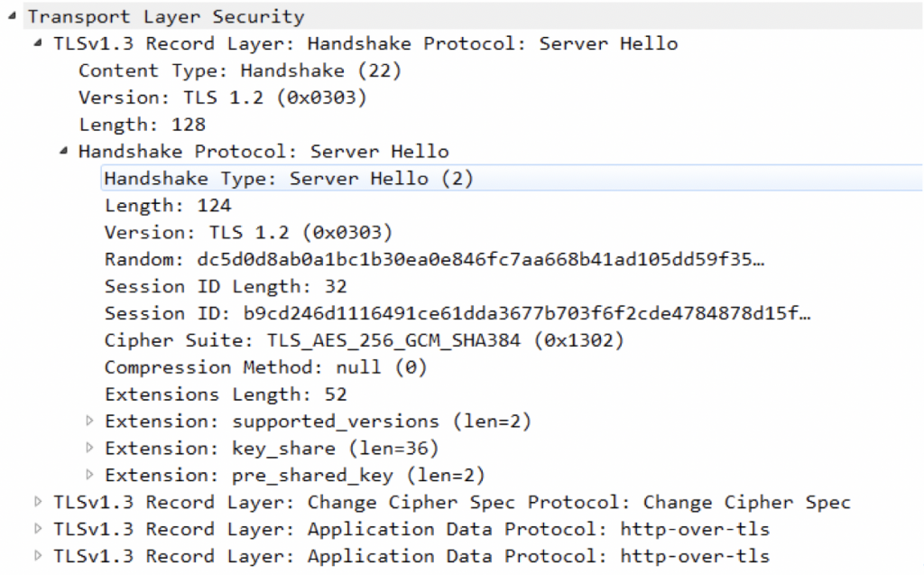924x575 pixels.
Task: Select the Random value field
Action: coord(361,259)
